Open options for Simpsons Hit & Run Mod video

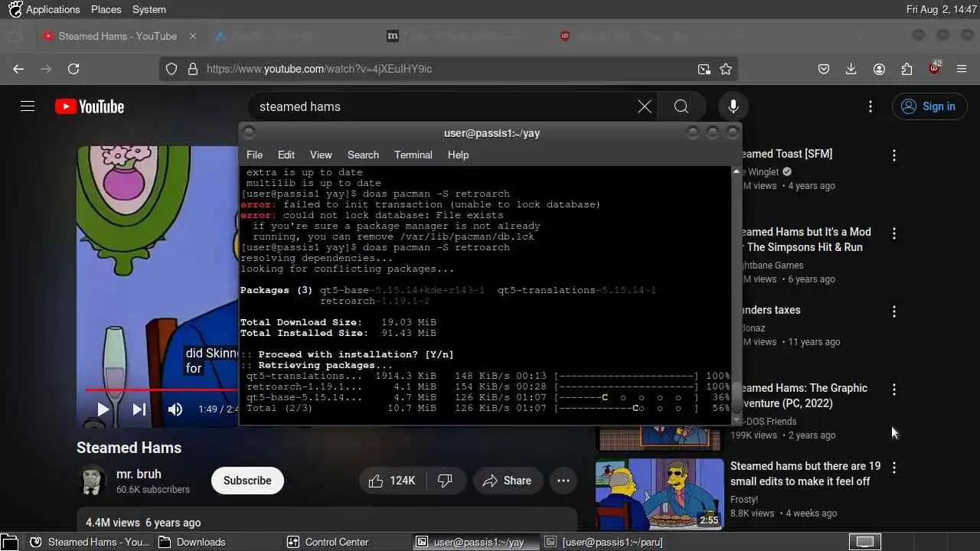click(894, 233)
